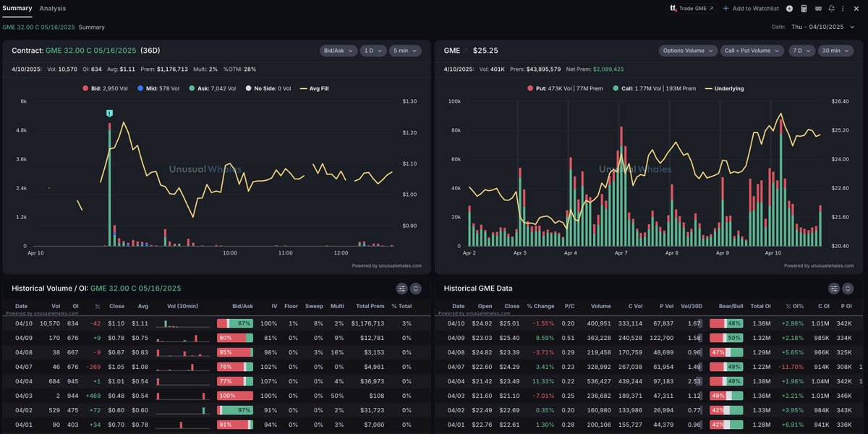Expand the Historical Volume / OI table
This screenshot has height=434, width=868.
click(416, 288)
